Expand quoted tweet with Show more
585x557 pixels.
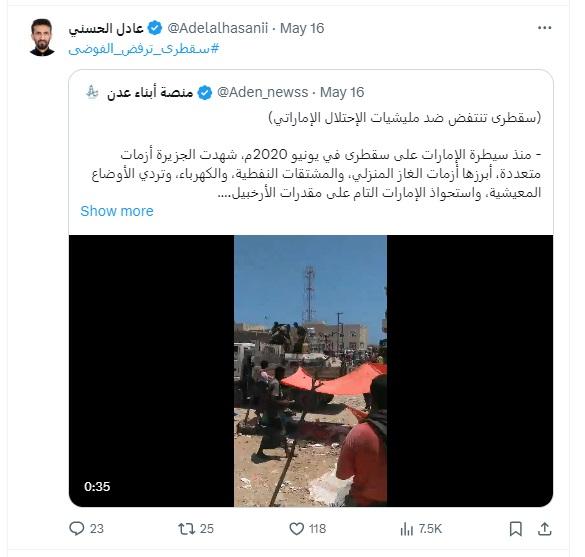pos(117,211)
